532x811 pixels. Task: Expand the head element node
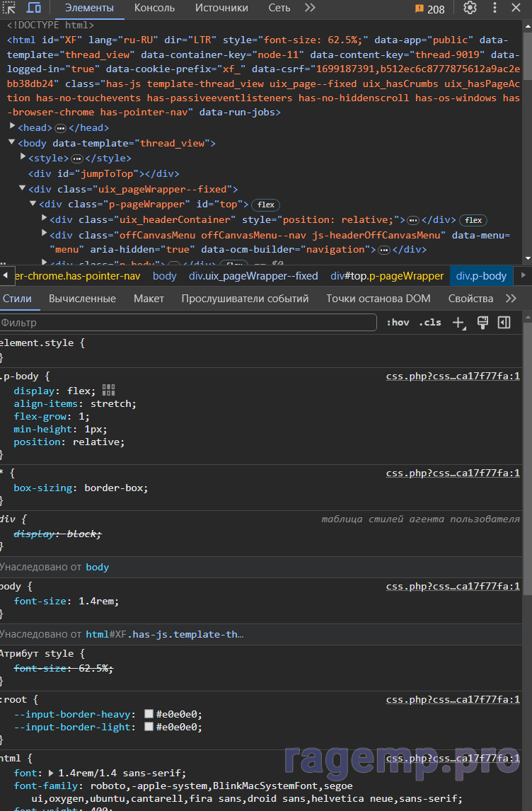[12, 127]
